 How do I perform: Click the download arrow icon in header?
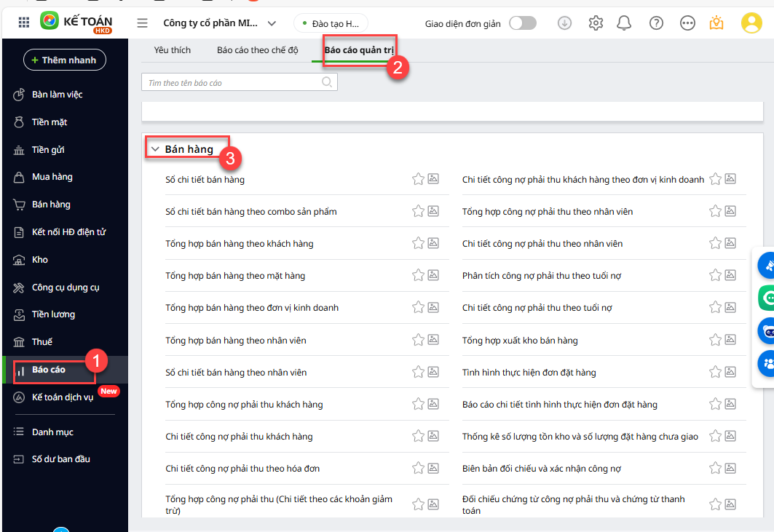[565, 23]
